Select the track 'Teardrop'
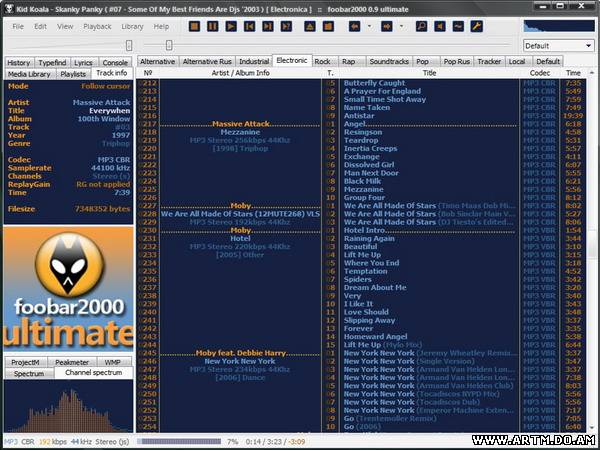The width and height of the screenshot is (600, 450). pos(361,140)
